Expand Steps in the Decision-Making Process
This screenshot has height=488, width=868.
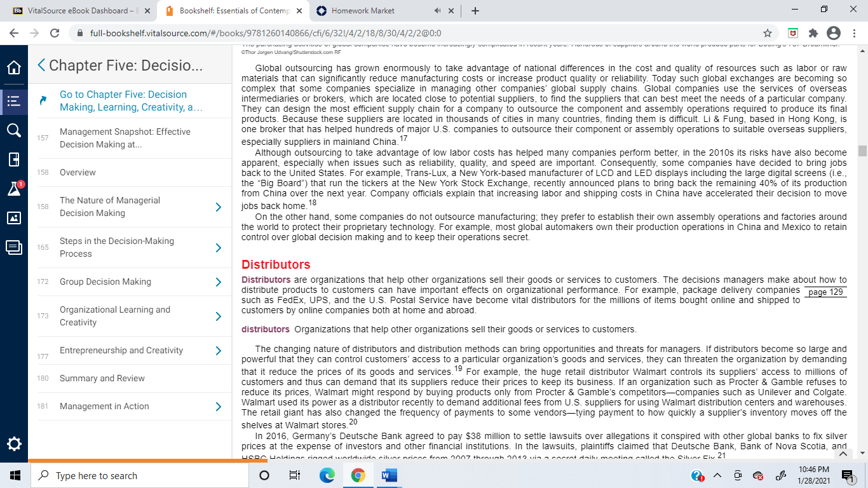pos(218,247)
